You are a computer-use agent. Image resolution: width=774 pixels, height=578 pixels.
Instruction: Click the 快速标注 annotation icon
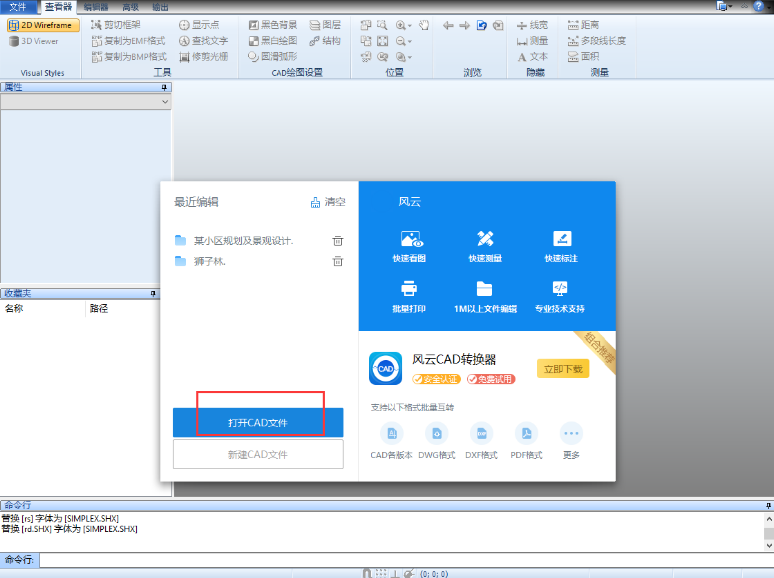[562, 239]
